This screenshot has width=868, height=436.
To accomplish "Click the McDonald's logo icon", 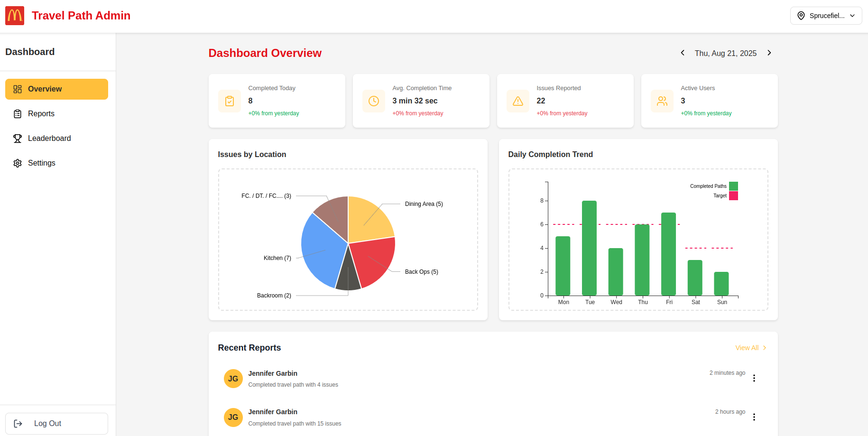I will point(15,16).
